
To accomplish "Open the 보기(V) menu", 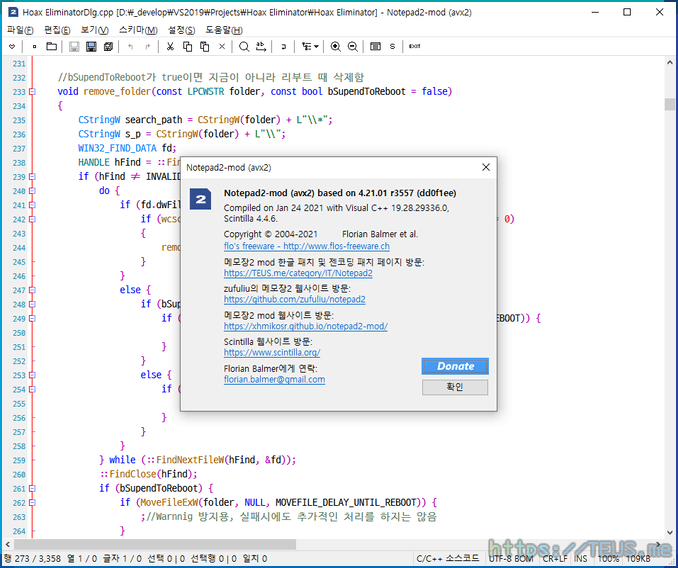I will [94, 30].
